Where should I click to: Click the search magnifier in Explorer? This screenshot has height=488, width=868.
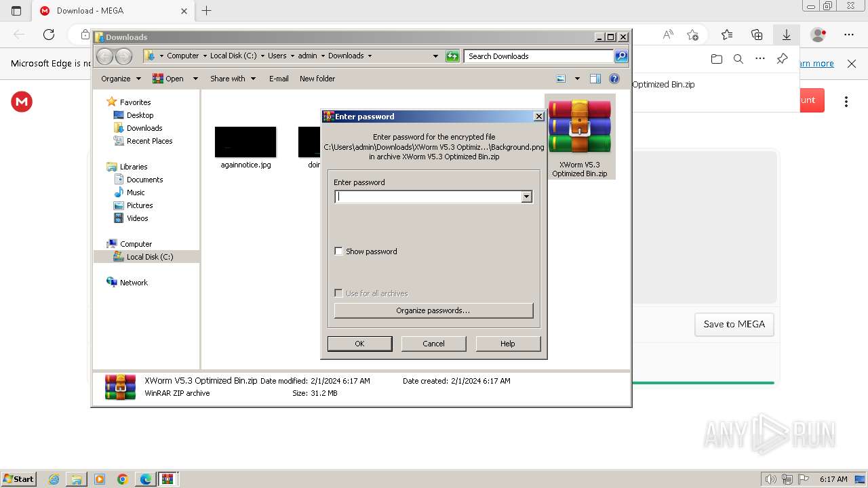click(x=620, y=56)
